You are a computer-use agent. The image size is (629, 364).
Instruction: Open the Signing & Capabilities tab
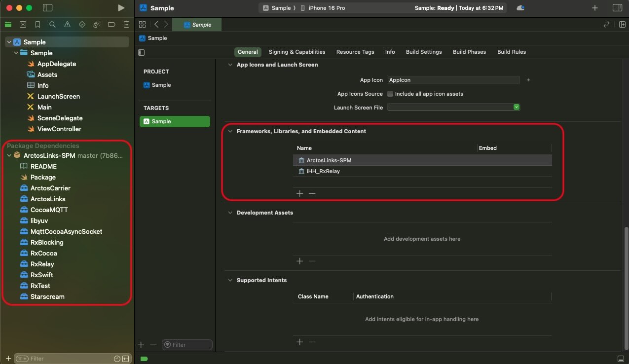coord(296,52)
